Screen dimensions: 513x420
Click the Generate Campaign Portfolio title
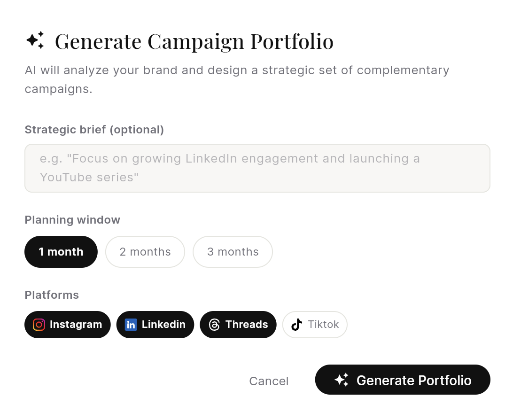coord(194,40)
